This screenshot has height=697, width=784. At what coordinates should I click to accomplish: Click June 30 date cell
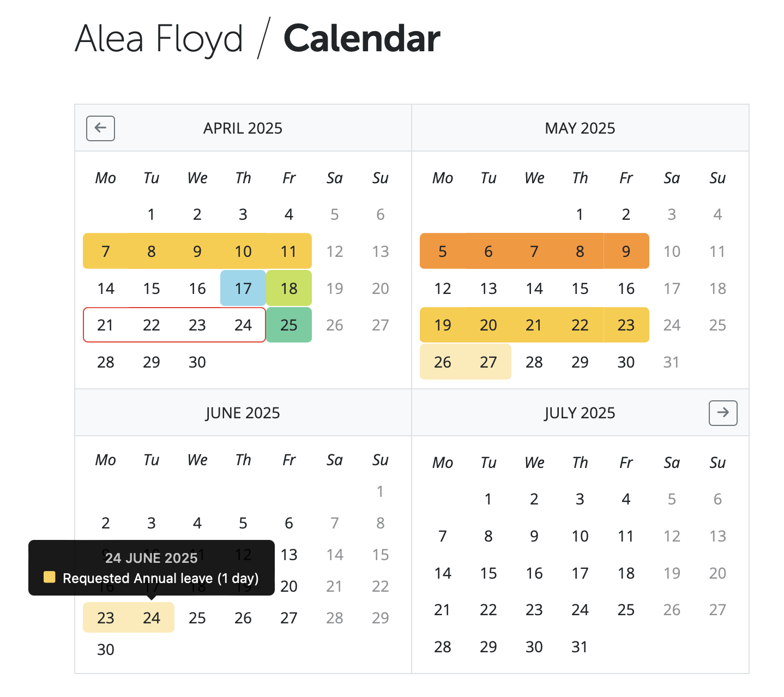pos(106,649)
